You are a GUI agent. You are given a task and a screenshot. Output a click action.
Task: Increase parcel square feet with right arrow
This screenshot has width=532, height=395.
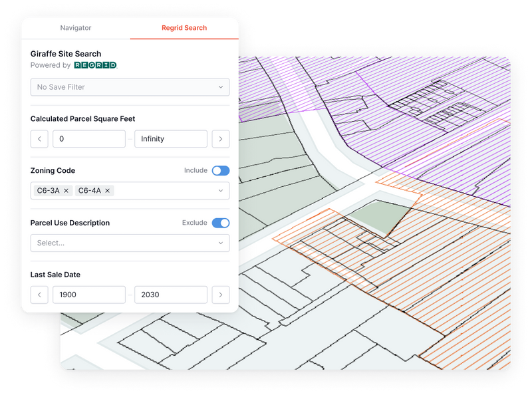coord(221,139)
